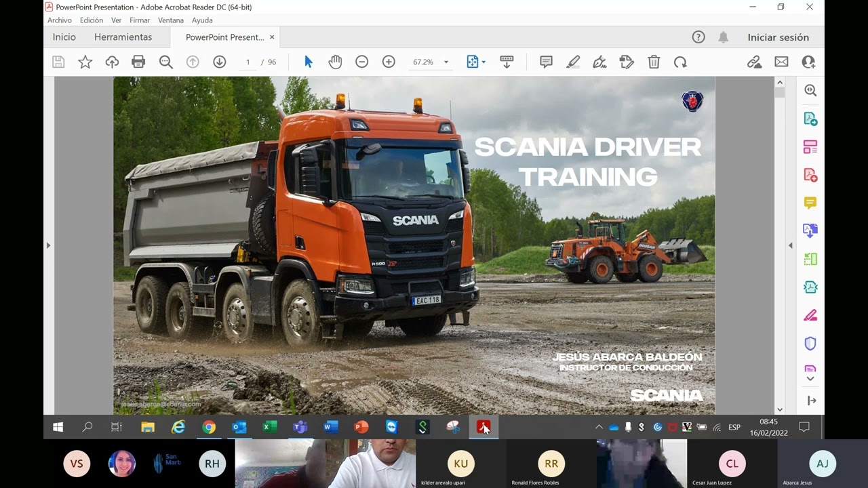Bookmark the file with the star icon
Viewport: 868px width, 488px height.
[85, 62]
